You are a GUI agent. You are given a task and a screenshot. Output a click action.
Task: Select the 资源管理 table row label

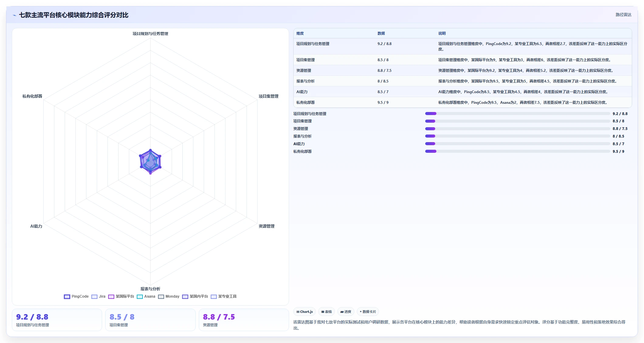(x=304, y=71)
